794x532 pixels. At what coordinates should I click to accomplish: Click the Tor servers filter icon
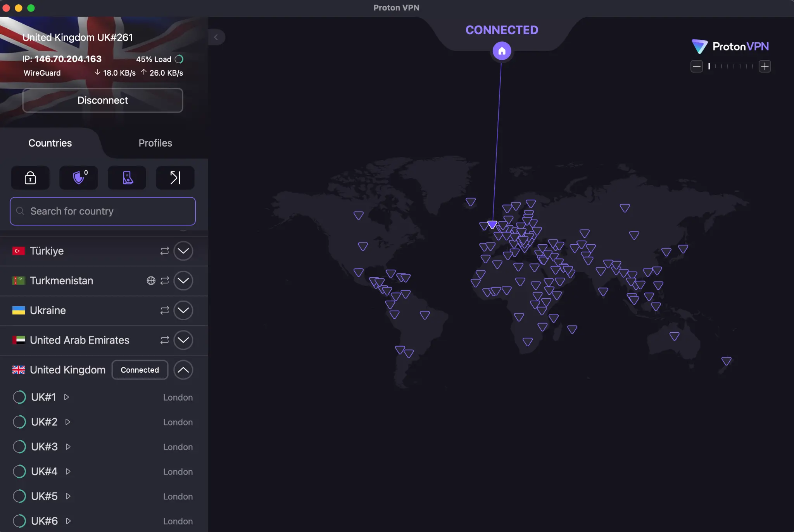point(126,178)
